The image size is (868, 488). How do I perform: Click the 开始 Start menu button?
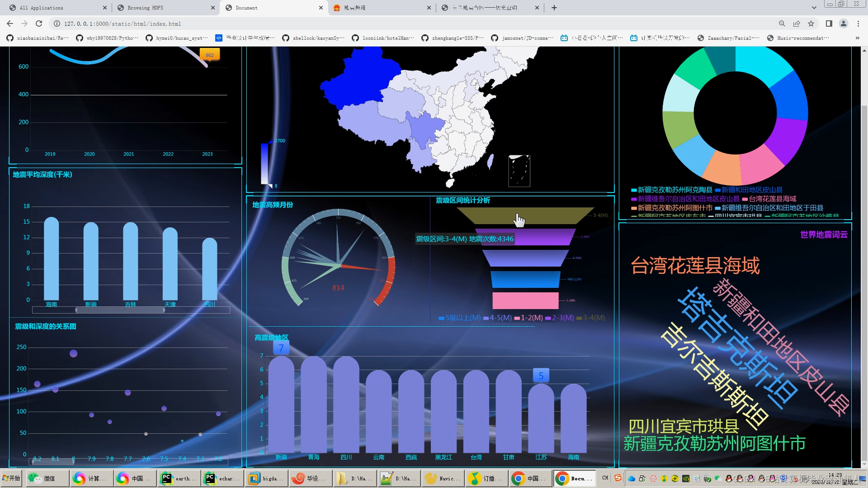(x=11, y=478)
